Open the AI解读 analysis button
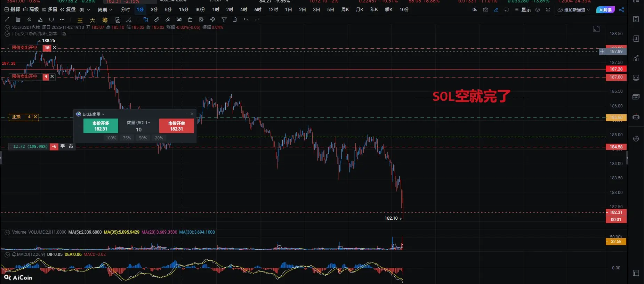 click(x=605, y=10)
